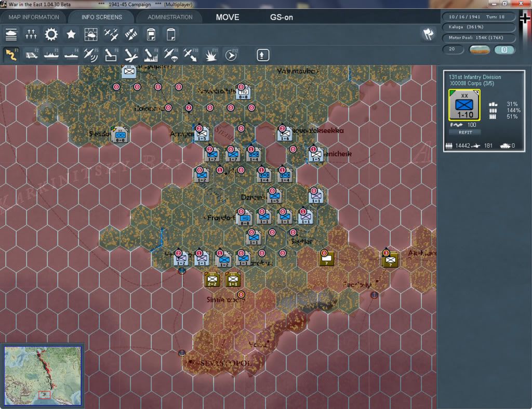Open the weather map icon screen

pos(91,34)
